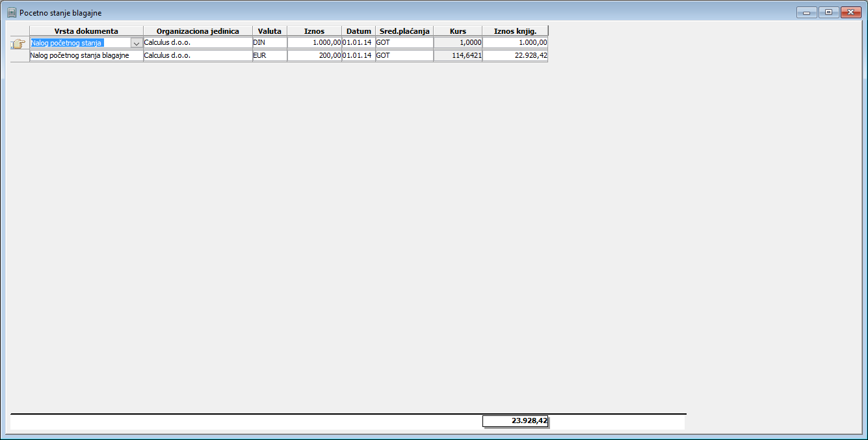Click the Iznos column header
Viewport: 868px width, 440px height.
click(314, 31)
